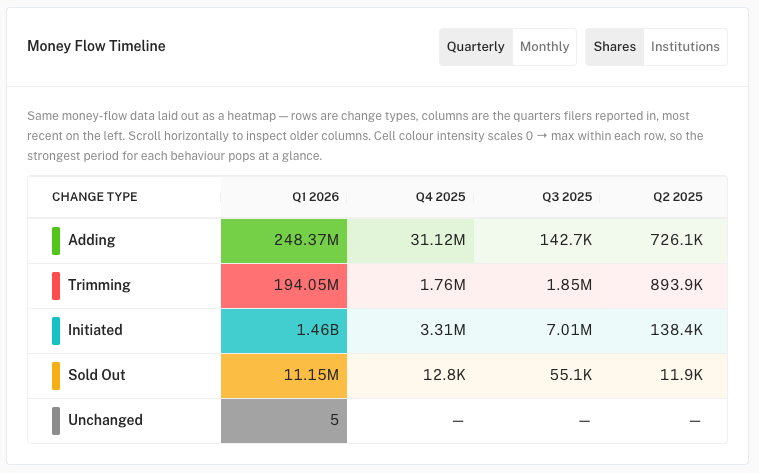The height and width of the screenshot is (473, 759).
Task: Select the 1.46B Initiated cell
Action: (284, 331)
